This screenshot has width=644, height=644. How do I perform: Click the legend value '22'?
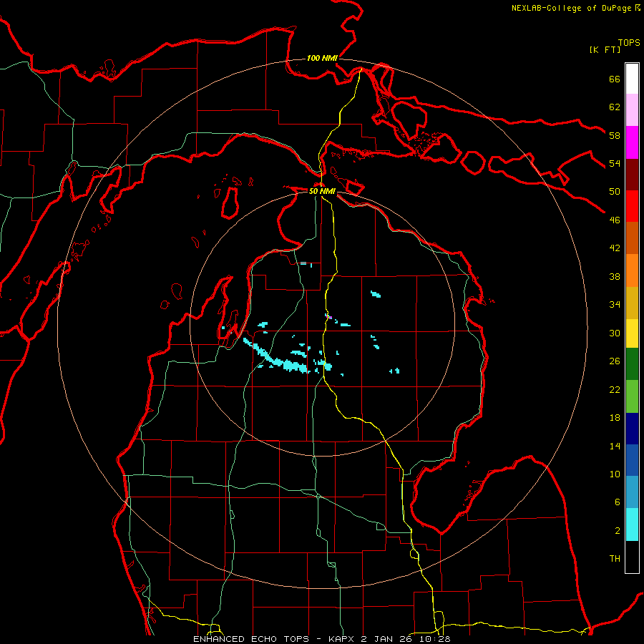615,390
